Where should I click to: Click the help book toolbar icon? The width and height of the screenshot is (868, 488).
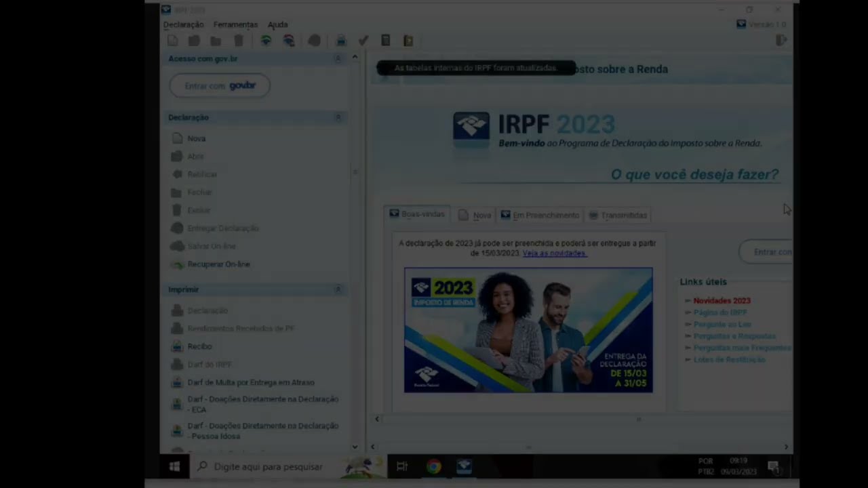(408, 41)
